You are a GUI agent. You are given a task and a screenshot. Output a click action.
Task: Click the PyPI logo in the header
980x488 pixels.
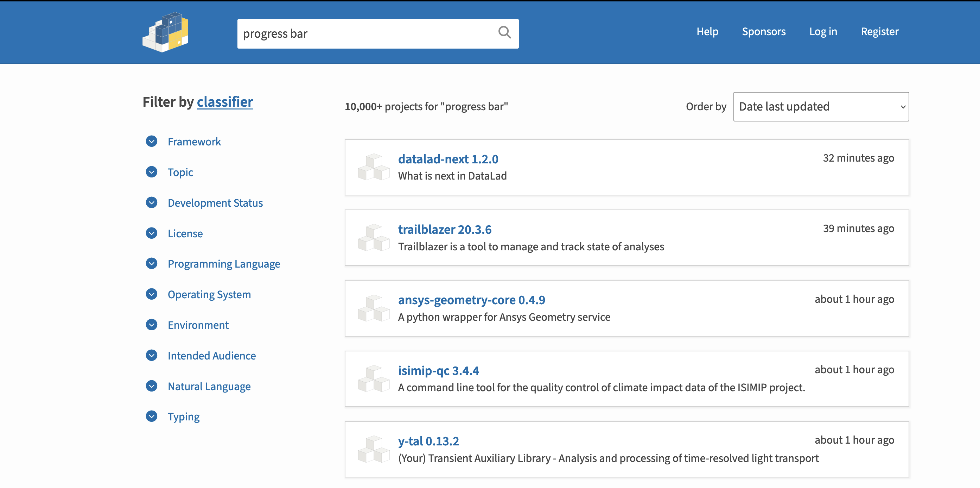click(x=165, y=32)
